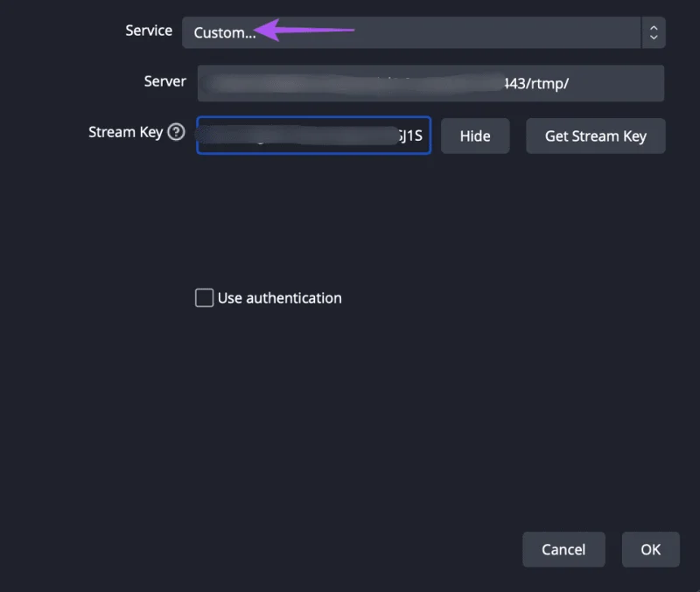
Task: Click the Get Stream Key button
Action: click(596, 136)
